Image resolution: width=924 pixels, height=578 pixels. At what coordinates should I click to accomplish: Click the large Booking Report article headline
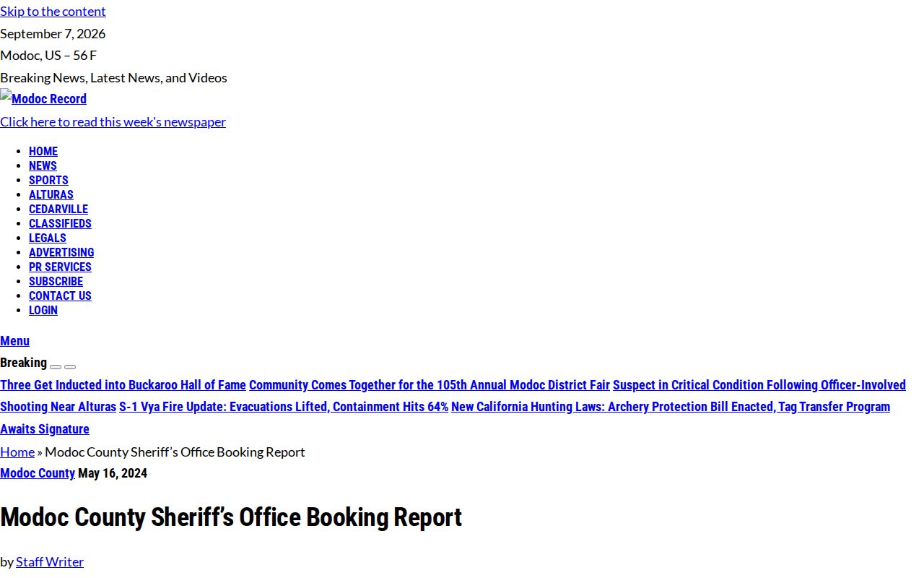pyautogui.click(x=231, y=517)
